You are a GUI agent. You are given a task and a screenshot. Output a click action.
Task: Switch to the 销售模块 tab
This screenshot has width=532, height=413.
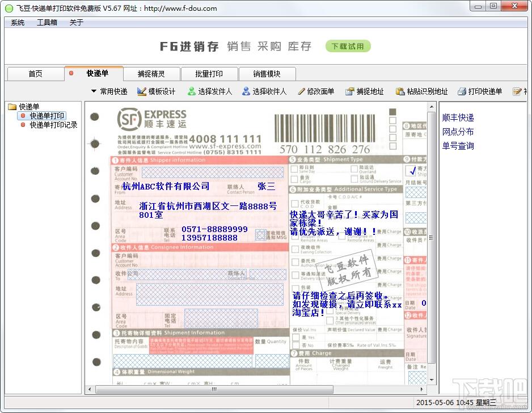click(x=267, y=74)
